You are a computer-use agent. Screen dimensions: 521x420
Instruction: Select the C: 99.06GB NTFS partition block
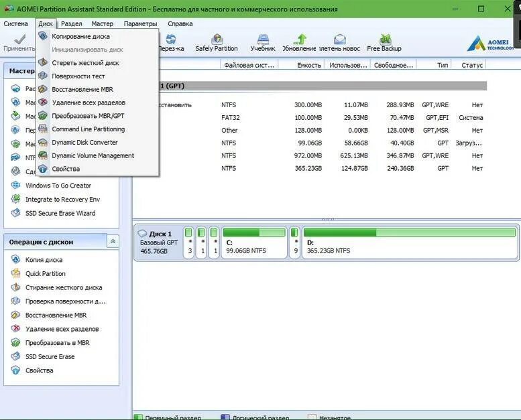click(x=254, y=242)
